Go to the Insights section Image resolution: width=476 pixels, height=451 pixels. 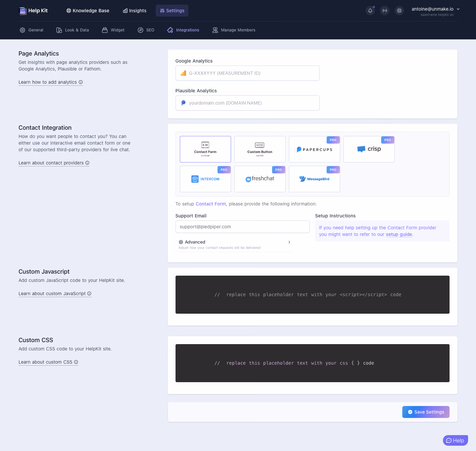135,11
